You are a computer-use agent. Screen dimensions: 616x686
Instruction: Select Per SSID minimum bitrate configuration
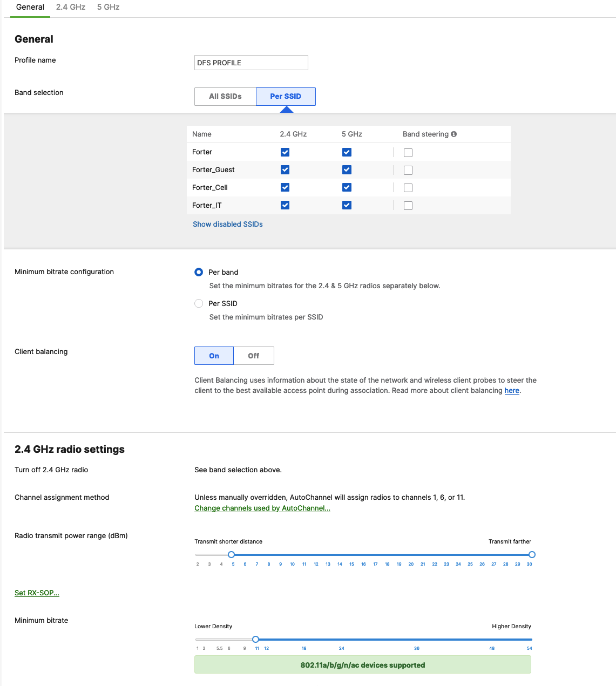tap(198, 303)
